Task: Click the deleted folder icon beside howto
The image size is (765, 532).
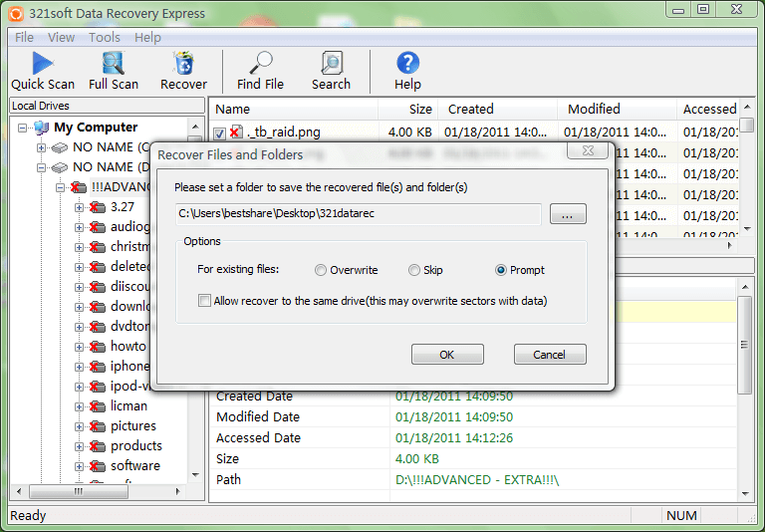Action: pos(97,347)
